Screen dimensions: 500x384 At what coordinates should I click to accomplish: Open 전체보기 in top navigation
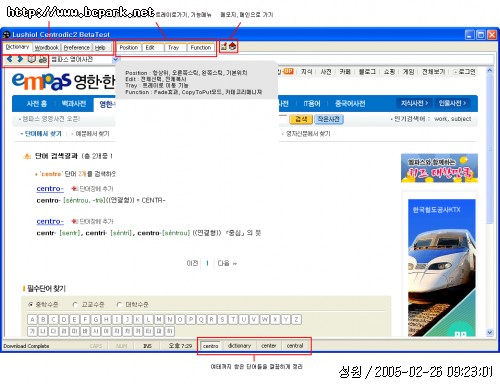coord(433,72)
